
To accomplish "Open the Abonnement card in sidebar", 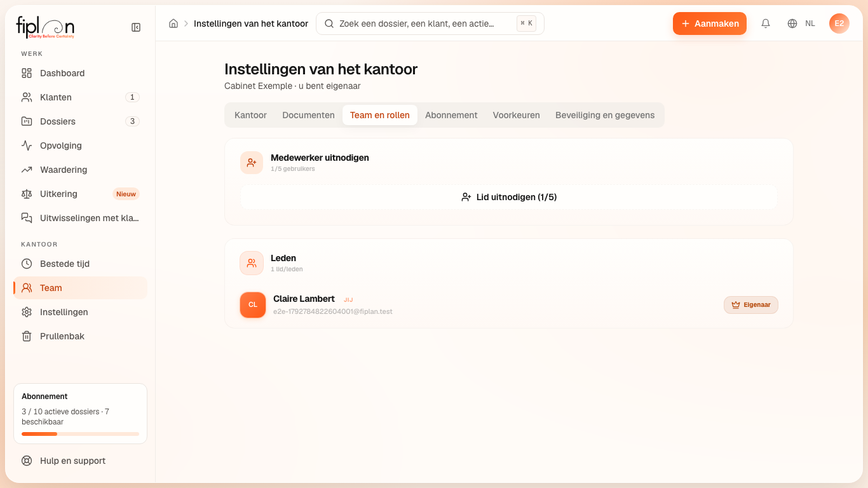I will [x=80, y=414].
